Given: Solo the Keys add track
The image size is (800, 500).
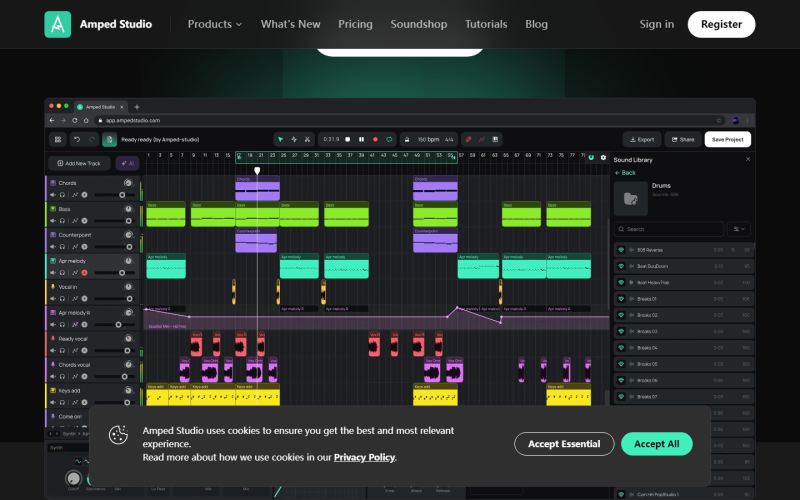Looking at the screenshot, I should coord(62,403).
